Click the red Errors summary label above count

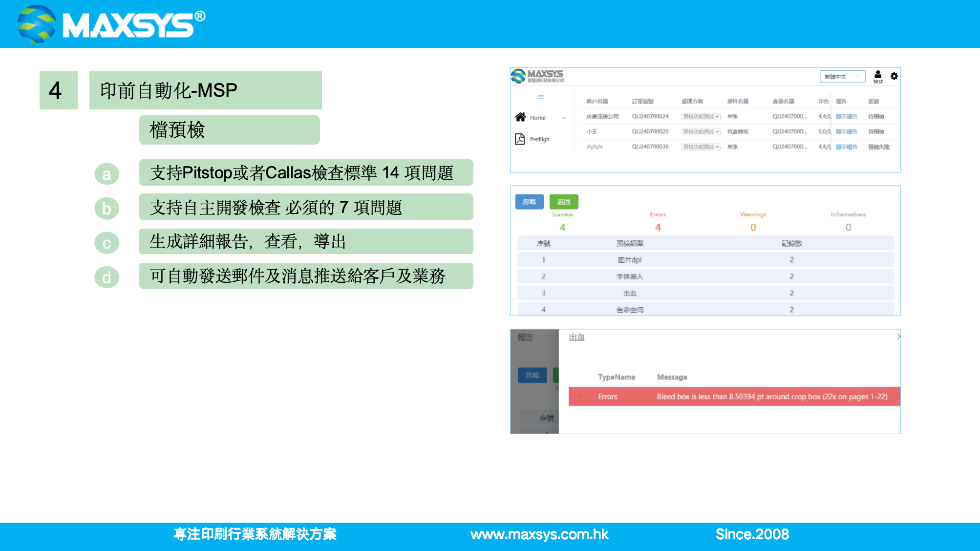click(658, 214)
